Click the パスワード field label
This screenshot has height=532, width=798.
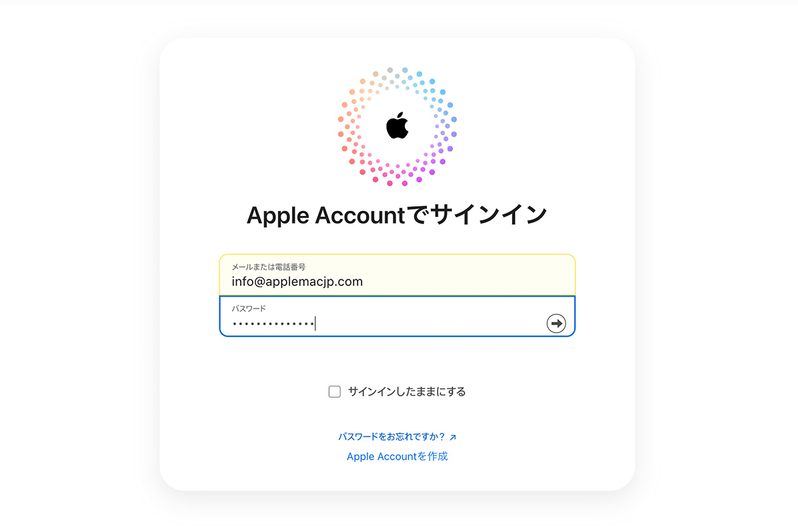pyautogui.click(x=249, y=309)
